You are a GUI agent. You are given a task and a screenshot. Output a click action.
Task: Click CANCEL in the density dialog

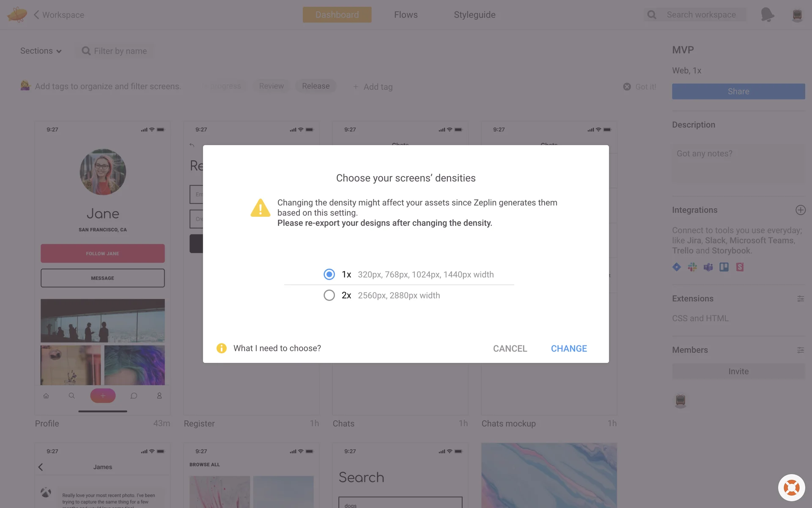pos(510,348)
